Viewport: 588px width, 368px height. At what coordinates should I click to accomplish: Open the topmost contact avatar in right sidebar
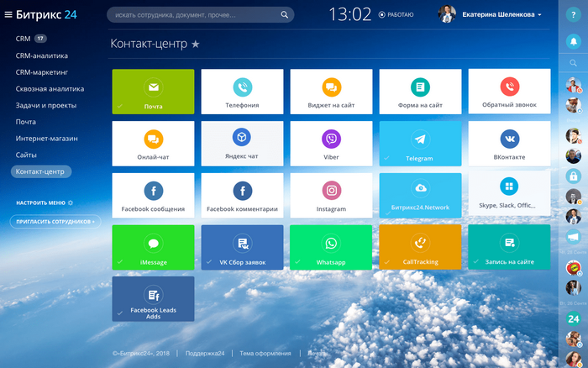(x=573, y=85)
